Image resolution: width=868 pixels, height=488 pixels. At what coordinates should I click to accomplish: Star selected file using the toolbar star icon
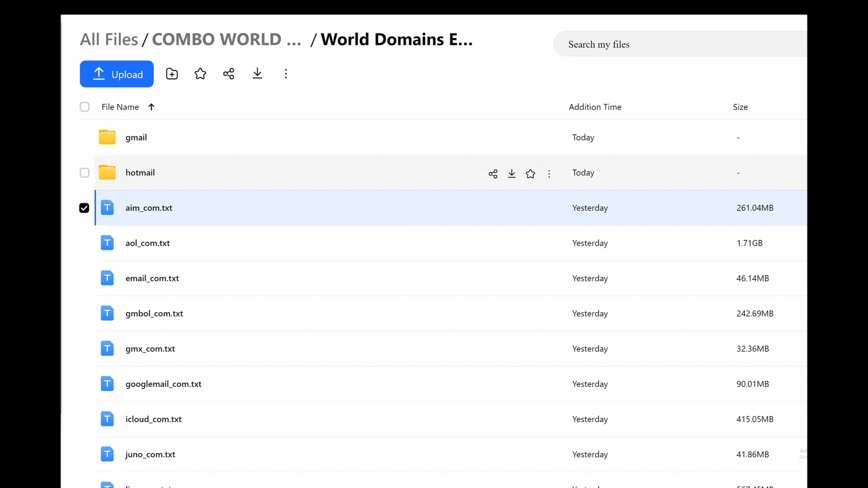click(200, 74)
